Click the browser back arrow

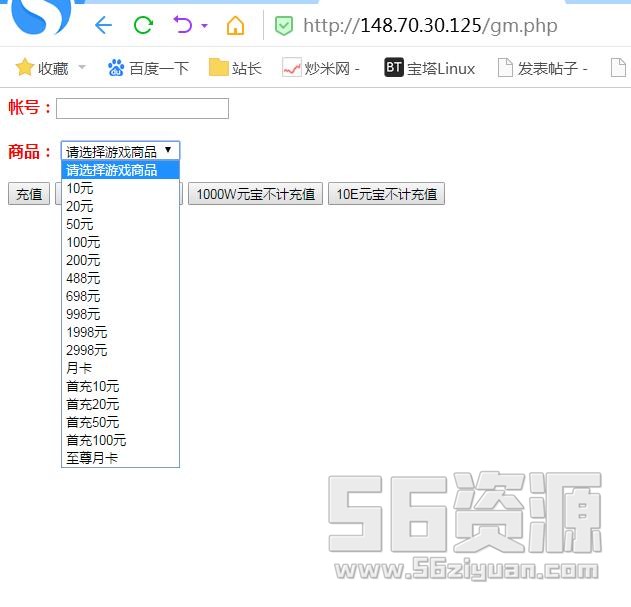(103, 26)
